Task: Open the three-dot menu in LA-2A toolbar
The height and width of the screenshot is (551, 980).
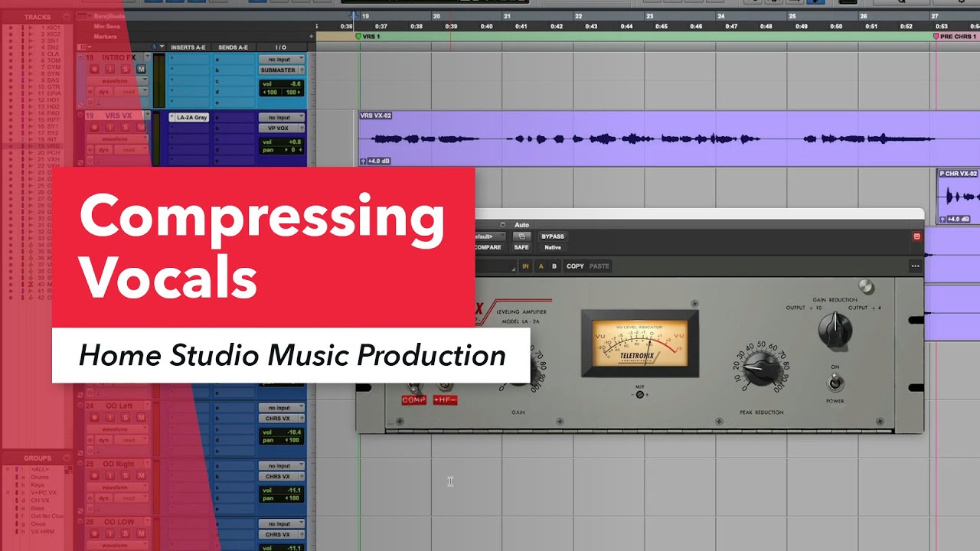Action: [x=915, y=266]
